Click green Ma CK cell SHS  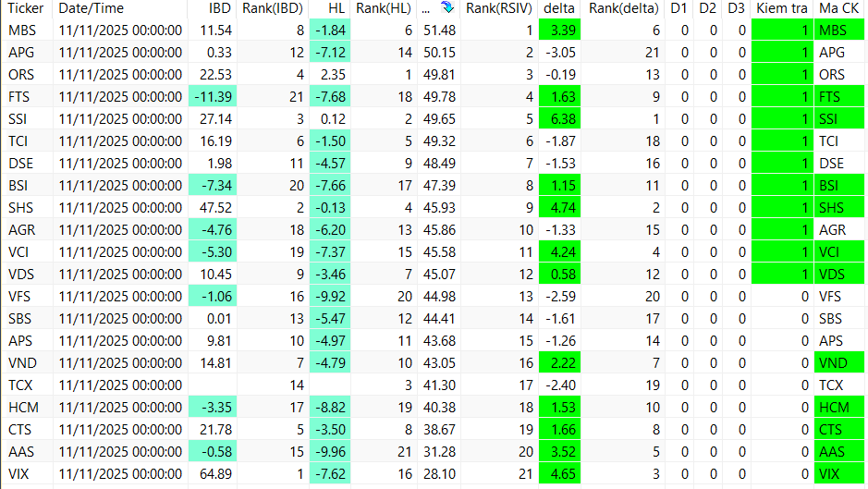pos(839,208)
